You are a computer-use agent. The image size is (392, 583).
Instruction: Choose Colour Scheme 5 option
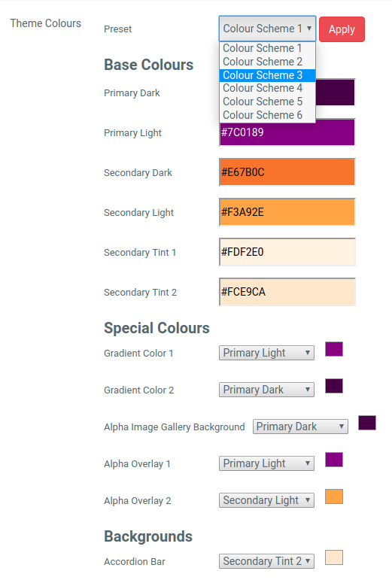click(267, 102)
